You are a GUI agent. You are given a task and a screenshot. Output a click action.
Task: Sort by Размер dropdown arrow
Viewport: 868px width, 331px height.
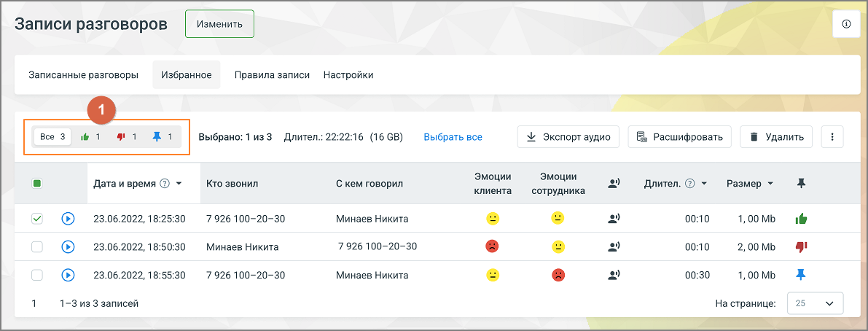point(770,184)
